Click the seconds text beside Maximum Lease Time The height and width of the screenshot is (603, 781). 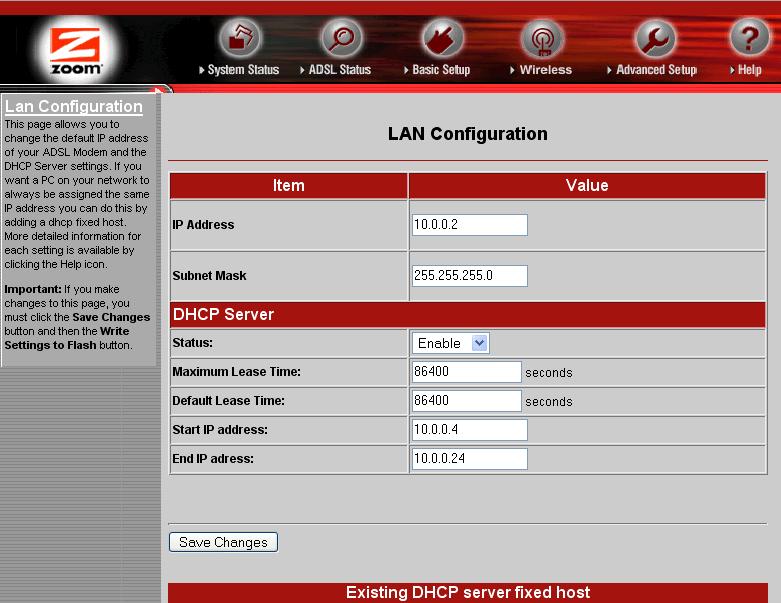click(549, 372)
